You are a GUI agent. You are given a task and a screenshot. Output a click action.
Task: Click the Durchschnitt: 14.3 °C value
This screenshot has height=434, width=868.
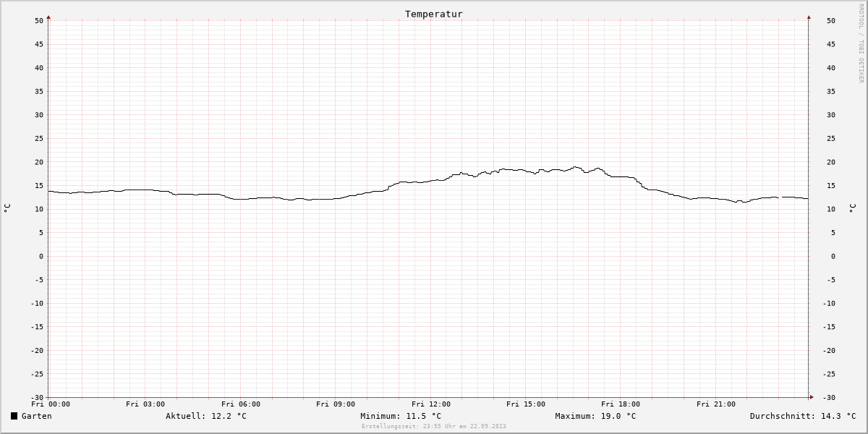pos(803,416)
